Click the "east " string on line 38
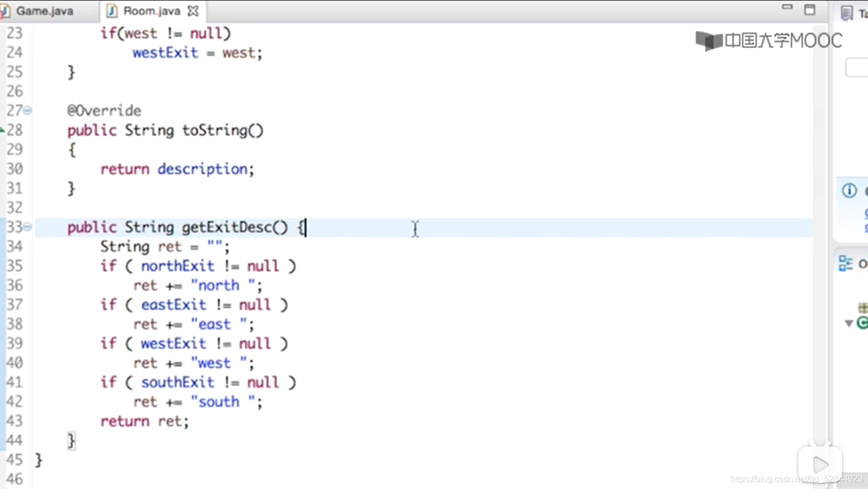The width and height of the screenshot is (868, 489). pyautogui.click(x=219, y=325)
